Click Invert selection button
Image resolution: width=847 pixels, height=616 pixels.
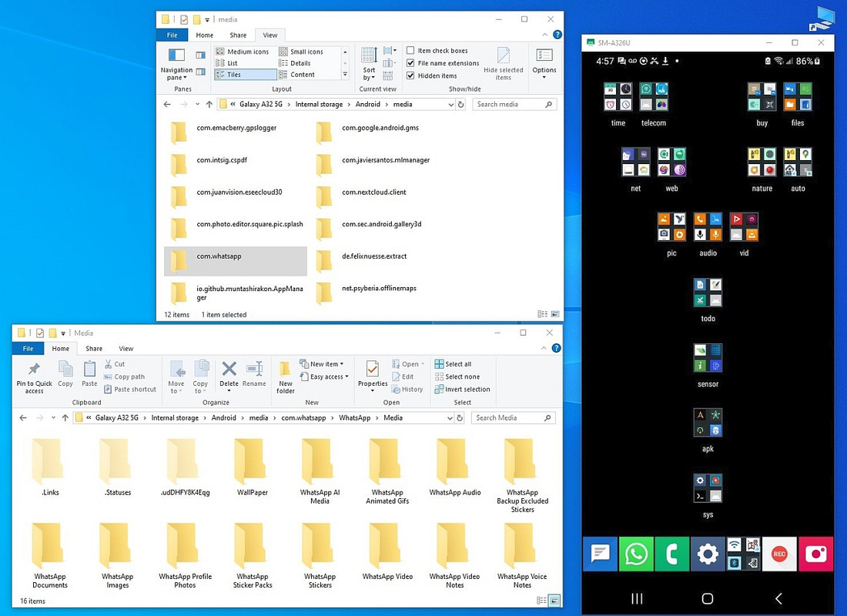coord(463,389)
